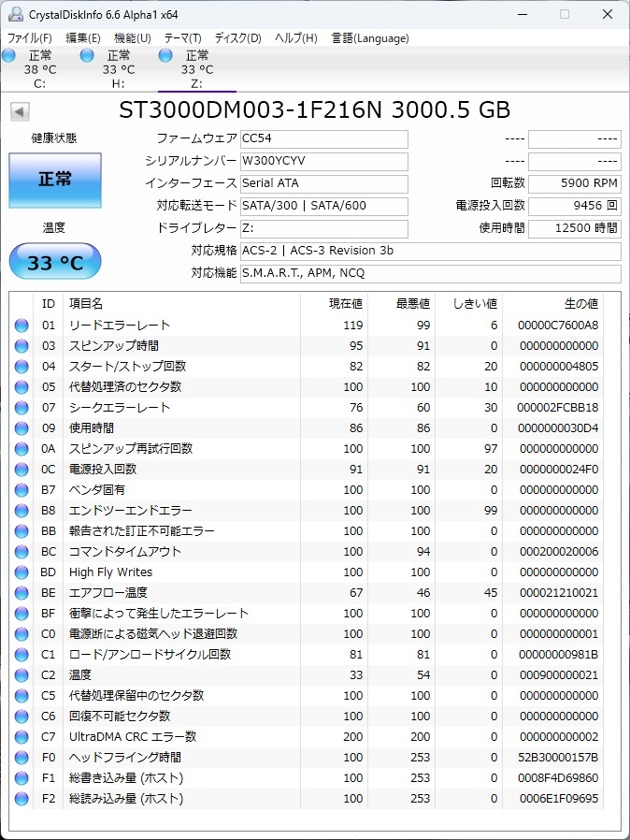Click status orb for シークエラーレート row
This screenshot has height=840, width=630.
pyautogui.click(x=21, y=408)
